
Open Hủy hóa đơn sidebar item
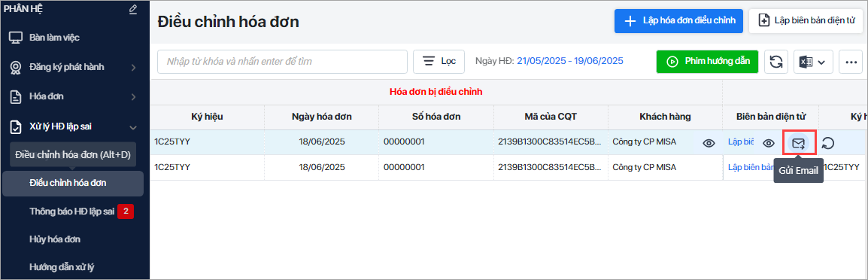[x=55, y=239]
